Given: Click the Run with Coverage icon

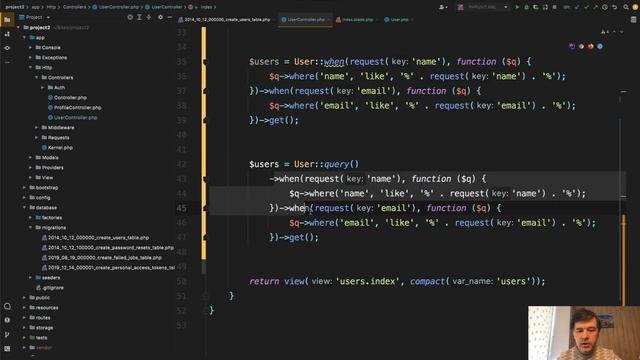Looking at the screenshot, I should (x=536, y=7).
